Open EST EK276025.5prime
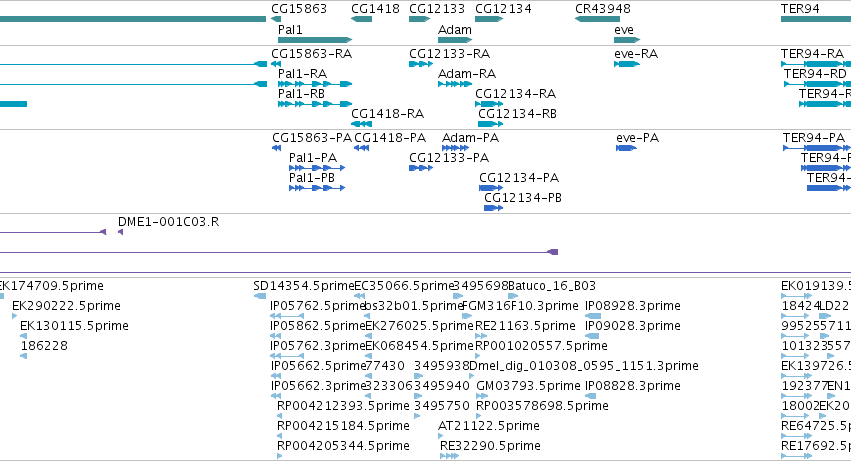 420,326
